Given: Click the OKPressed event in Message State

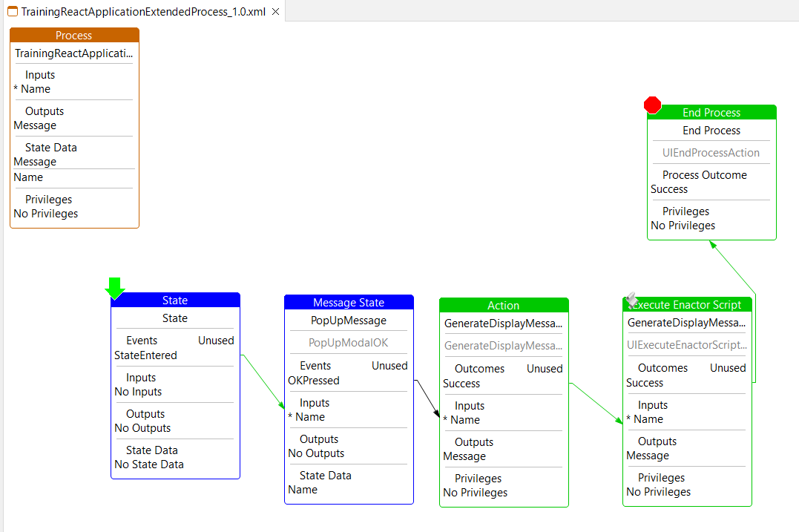Looking at the screenshot, I should point(314,381).
